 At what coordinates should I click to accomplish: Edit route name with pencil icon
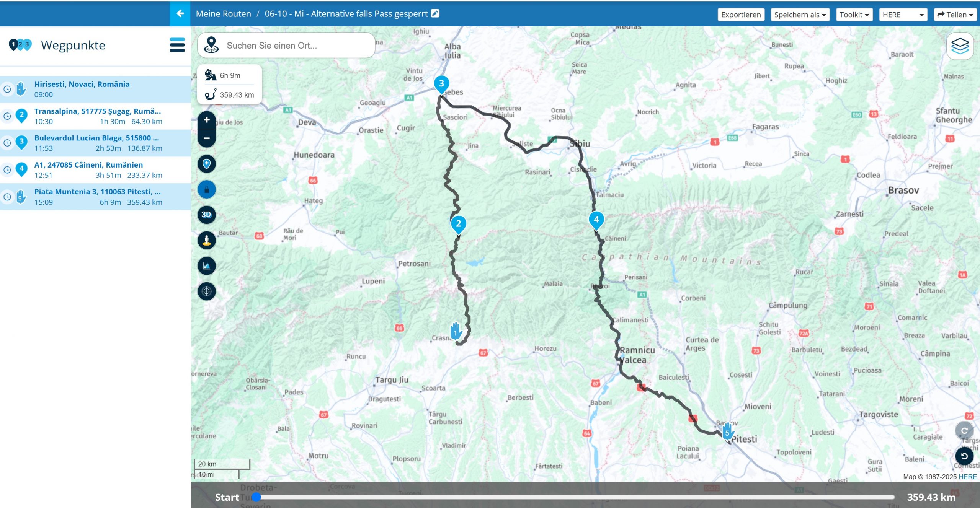[435, 13]
